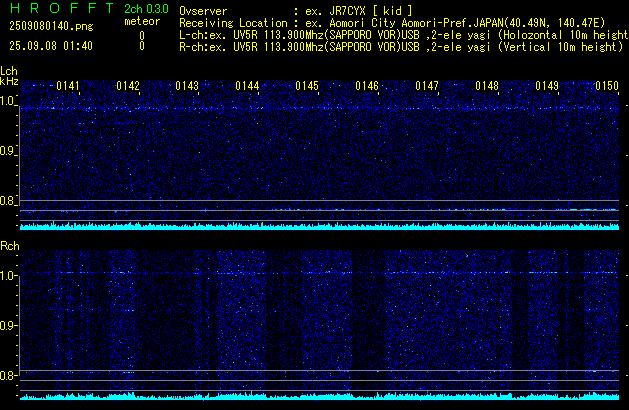629x410 pixels.
Task: Select the 0144 time marker
Action: (247, 86)
